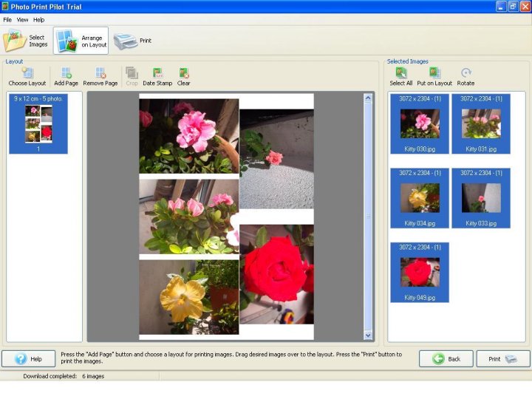Open the View menu
532x399 pixels.
[23, 20]
